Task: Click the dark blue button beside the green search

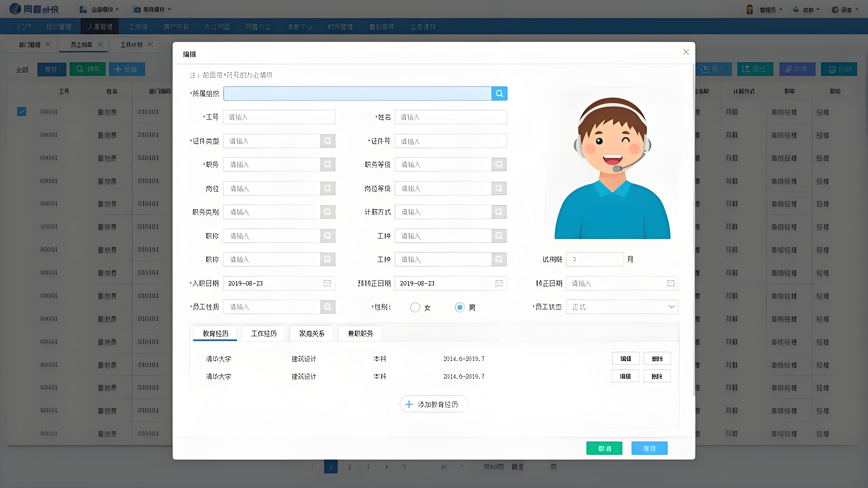Action: point(52,69)
